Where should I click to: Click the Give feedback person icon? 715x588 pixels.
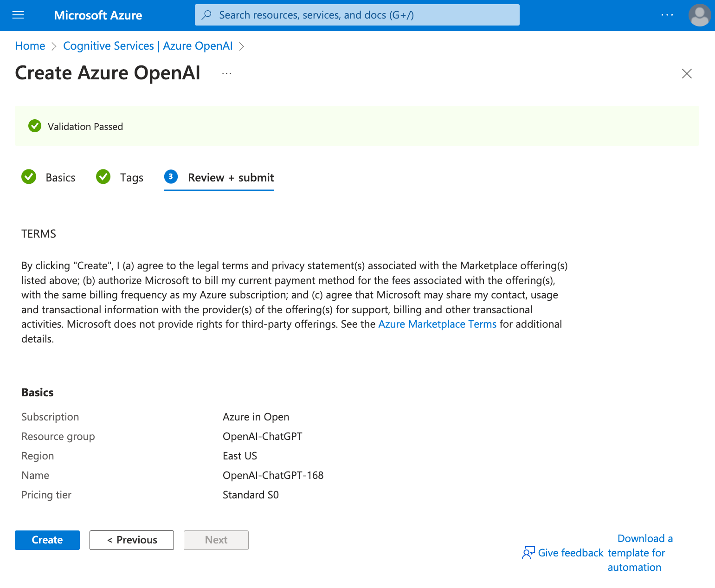point(528,553)
